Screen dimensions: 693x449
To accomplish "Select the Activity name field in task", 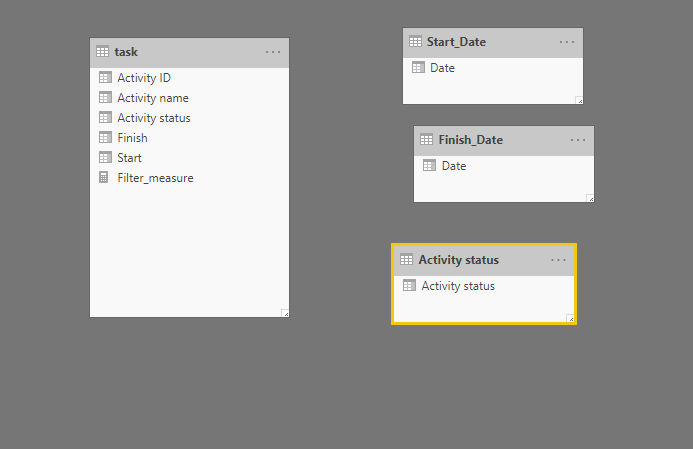I will tap(152, 98).
